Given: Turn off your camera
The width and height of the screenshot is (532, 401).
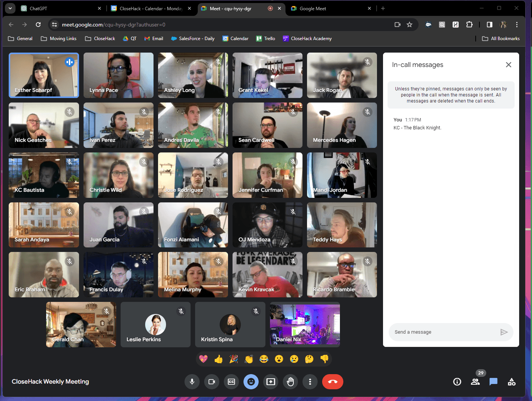Looking at the screenshot, I should pyautogui.click(x=212, y=382).
